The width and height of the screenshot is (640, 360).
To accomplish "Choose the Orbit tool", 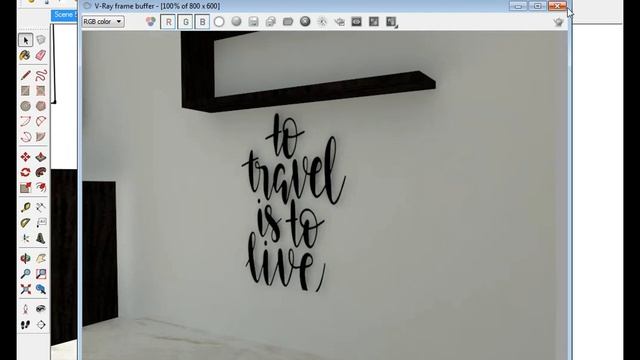I will (x=25, y=258).
